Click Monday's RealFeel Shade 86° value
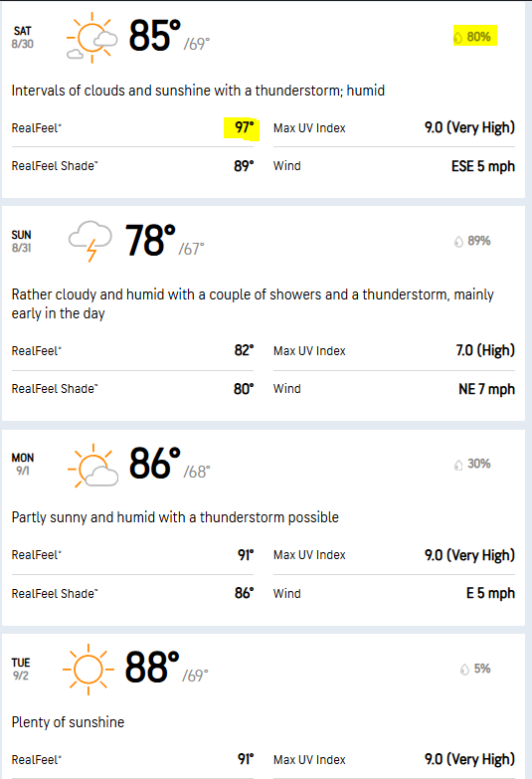 (x=244, y=593)
